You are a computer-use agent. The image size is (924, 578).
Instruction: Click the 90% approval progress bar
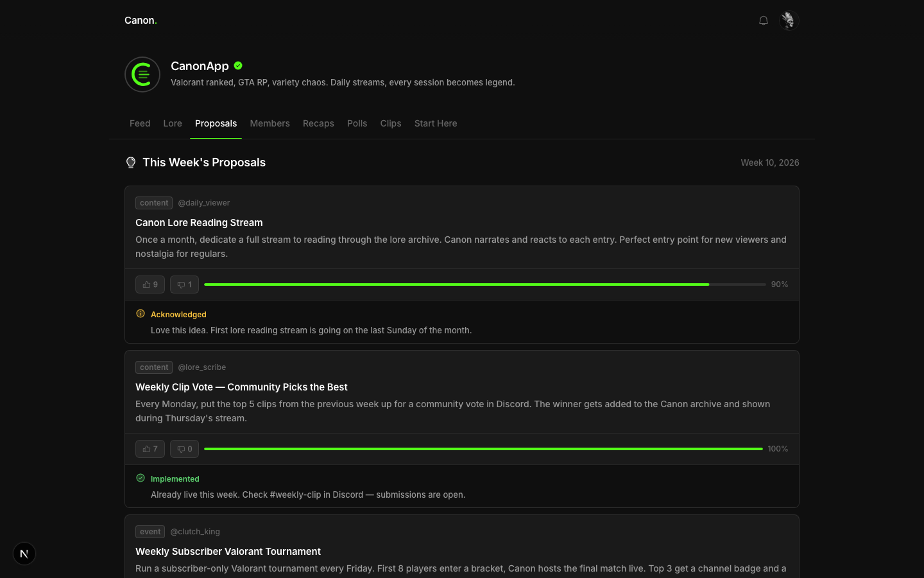tap(484, 285)
